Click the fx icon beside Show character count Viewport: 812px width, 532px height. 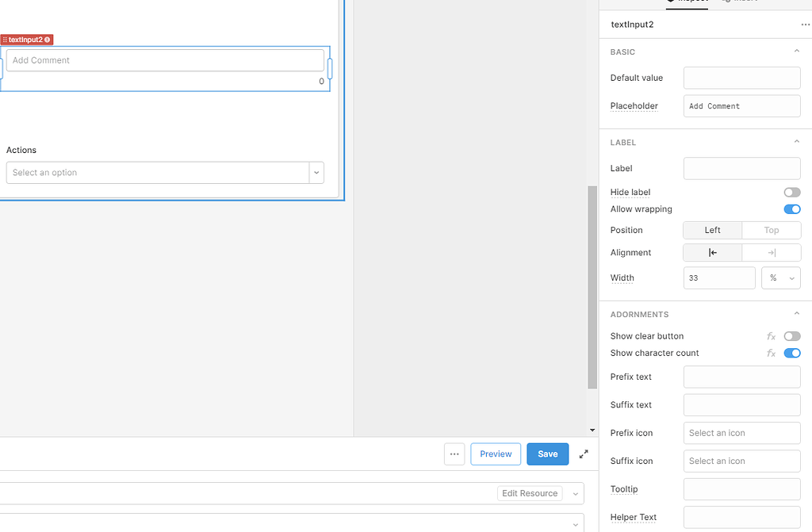point(771,353)
